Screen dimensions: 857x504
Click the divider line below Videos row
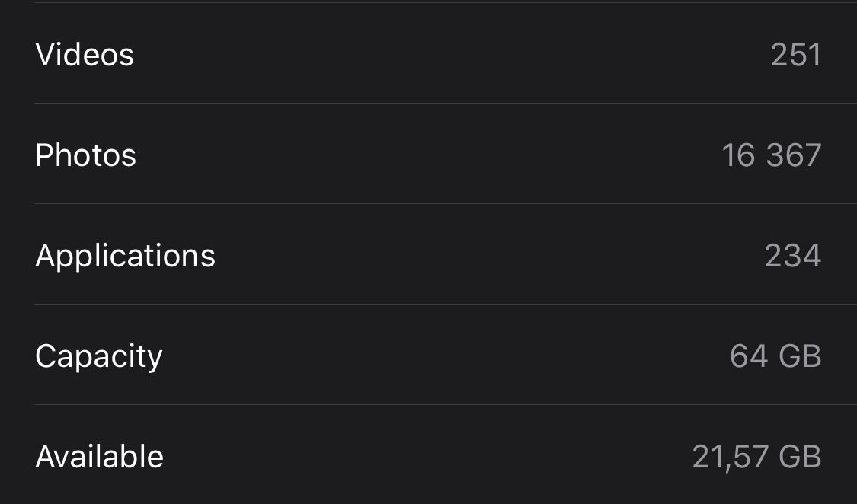446,104
